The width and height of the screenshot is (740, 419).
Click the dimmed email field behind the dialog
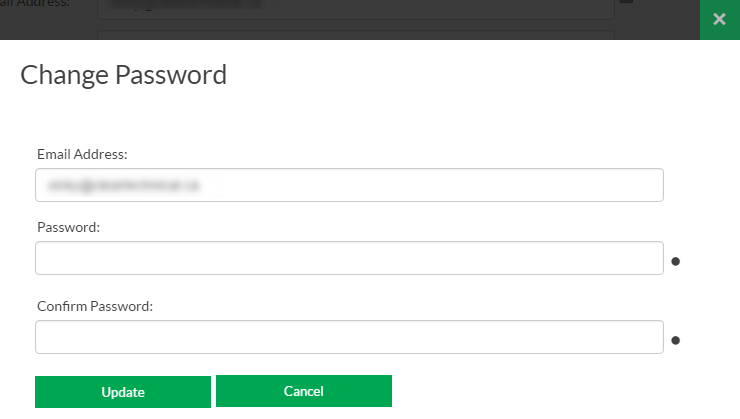355,9
